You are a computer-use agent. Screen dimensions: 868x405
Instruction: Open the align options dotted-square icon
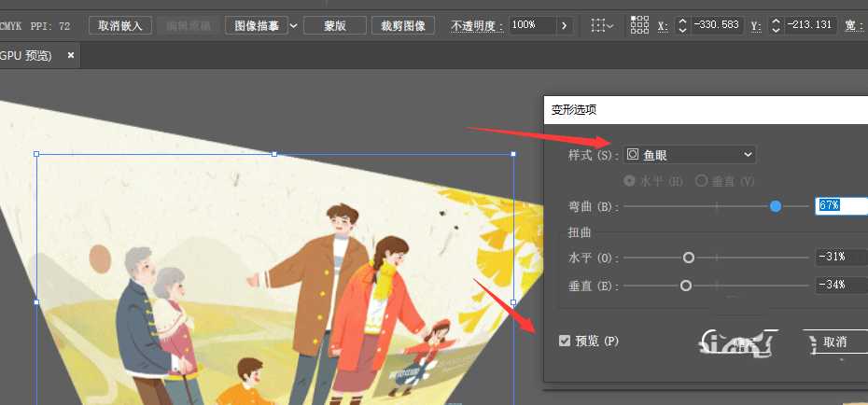tap(603, 25)
